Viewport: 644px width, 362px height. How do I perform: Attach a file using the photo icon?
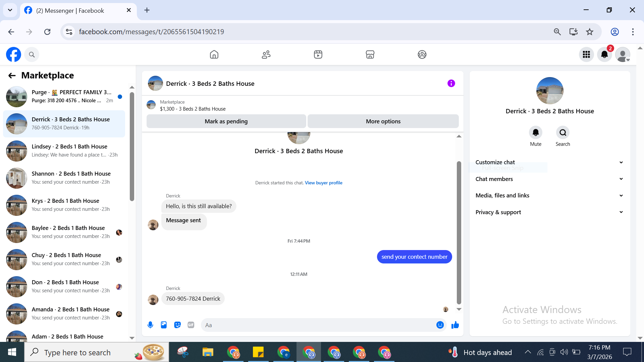(164, 325)
